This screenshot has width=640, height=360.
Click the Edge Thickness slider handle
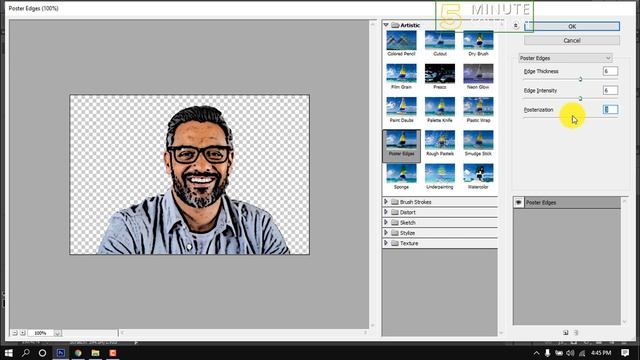click(580, 79)
